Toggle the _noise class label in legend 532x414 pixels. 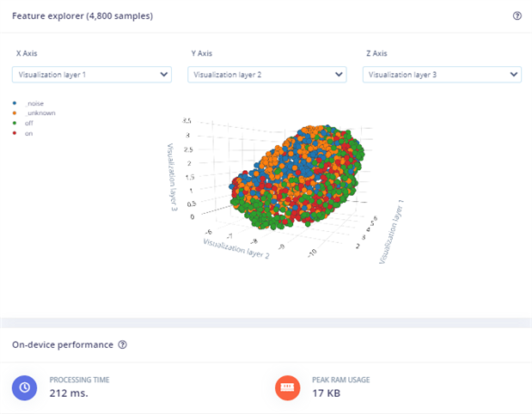point(34,102)
